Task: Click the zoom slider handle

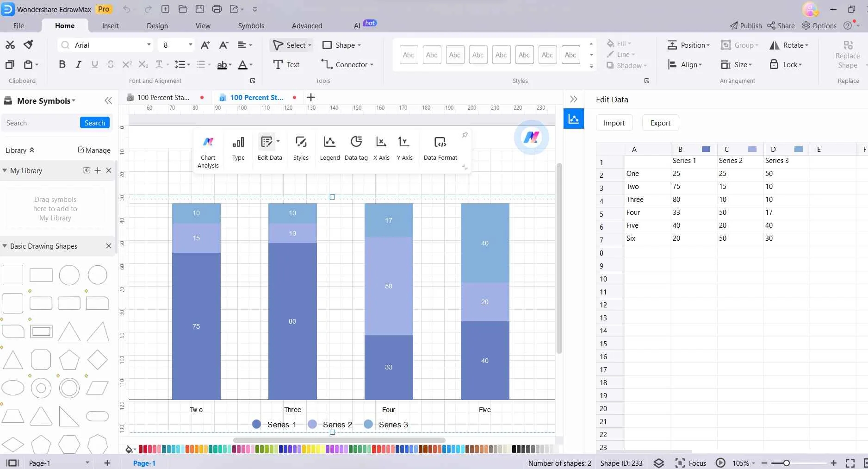Action: click(x=786, y=463)
